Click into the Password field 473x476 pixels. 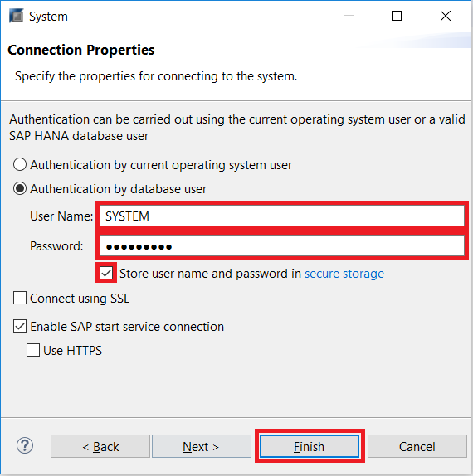(x=282, y=245)
